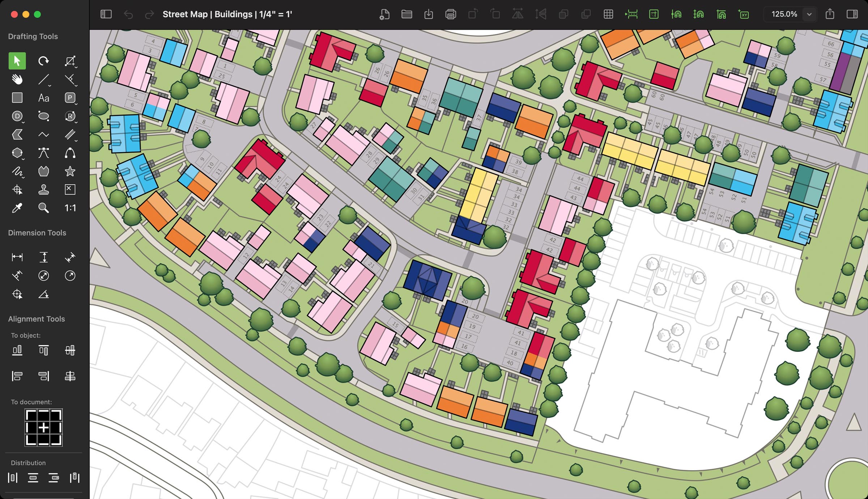Open a file using the folder toolbar icon

407,15
